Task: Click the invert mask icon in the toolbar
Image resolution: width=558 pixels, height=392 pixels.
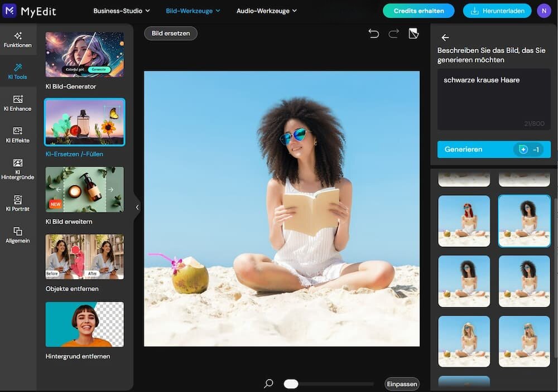Action: (413, 33)
